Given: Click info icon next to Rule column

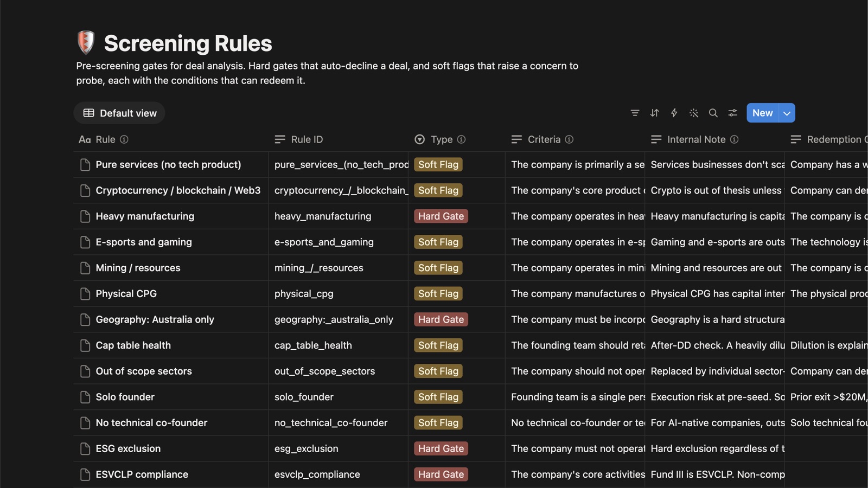Looking at the screenshot, I should 124,139.
